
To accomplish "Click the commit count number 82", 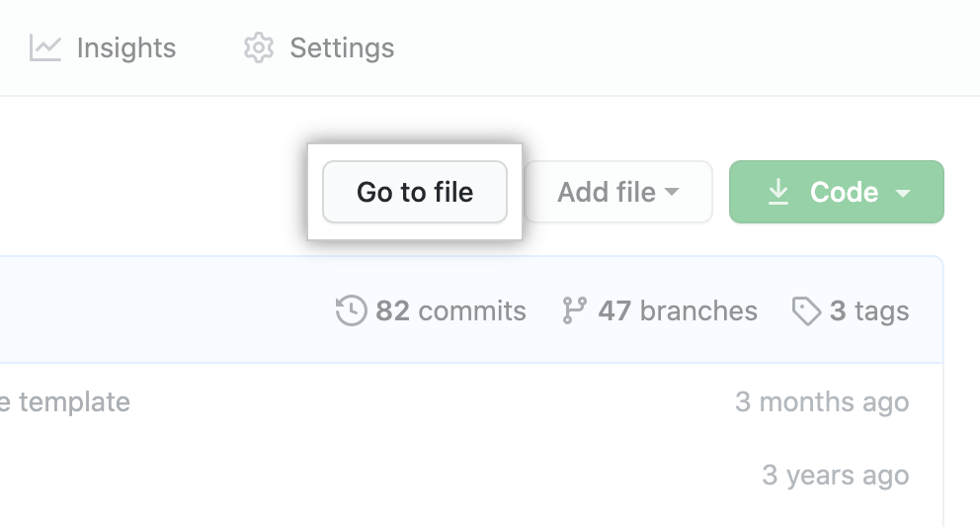I will (x=392, y=310).
